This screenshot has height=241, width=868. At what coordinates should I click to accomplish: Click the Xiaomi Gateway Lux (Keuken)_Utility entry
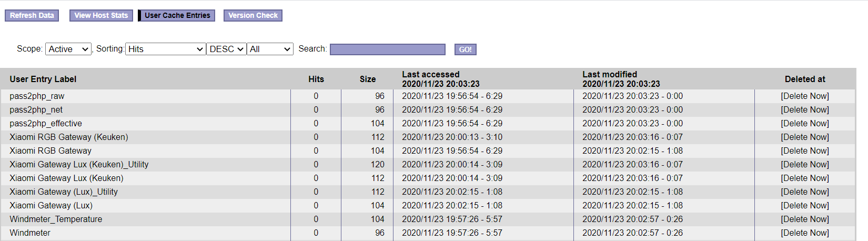coord(79,164)
